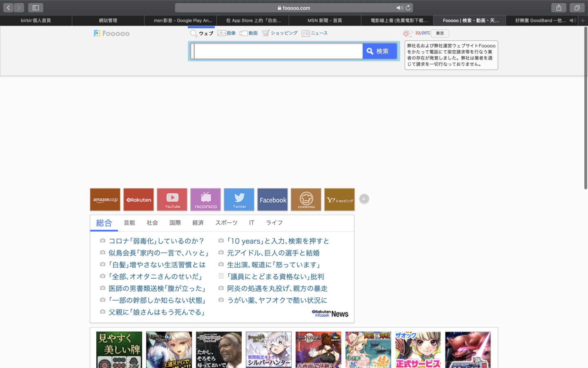
Task: Open headline 「議員にとどまる資格ない」批判
Action: [x=276, y=276]
